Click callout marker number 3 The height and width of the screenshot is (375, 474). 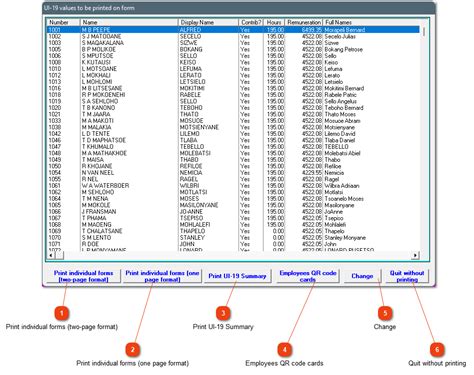223,313
